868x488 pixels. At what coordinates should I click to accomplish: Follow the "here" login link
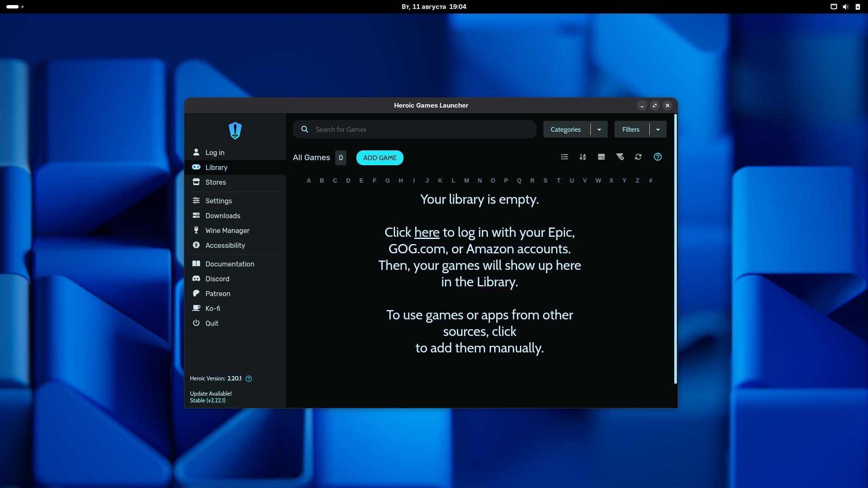click(x=427, y=232)
